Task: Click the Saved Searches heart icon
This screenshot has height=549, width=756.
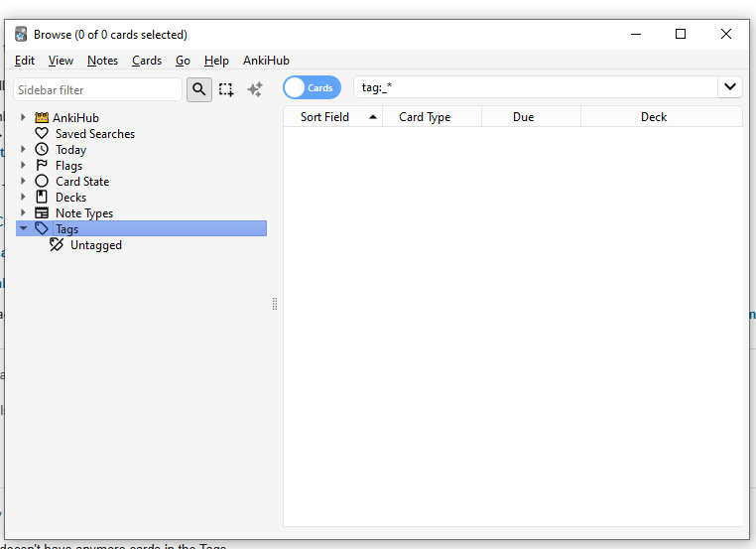Action: click(x=42, y=134)
